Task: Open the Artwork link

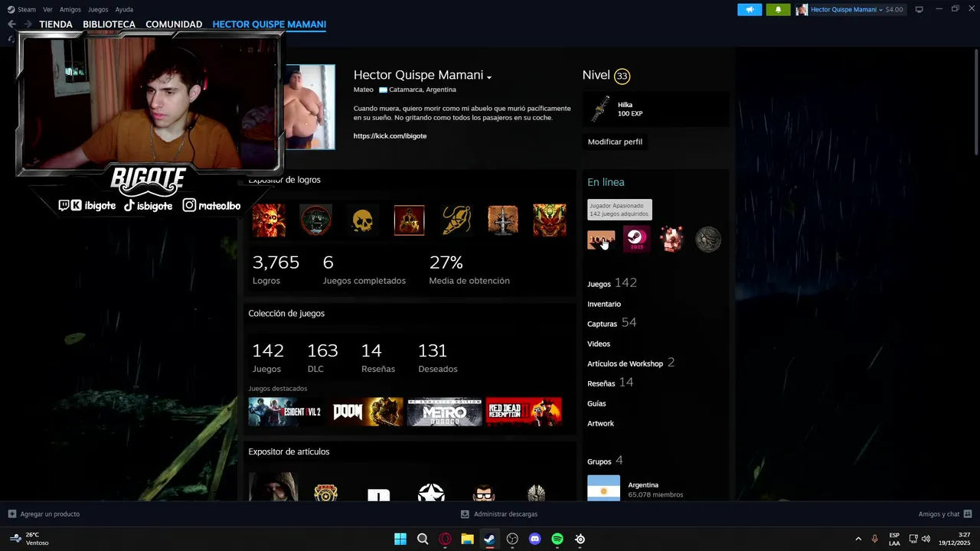Action: pos(600,423)
